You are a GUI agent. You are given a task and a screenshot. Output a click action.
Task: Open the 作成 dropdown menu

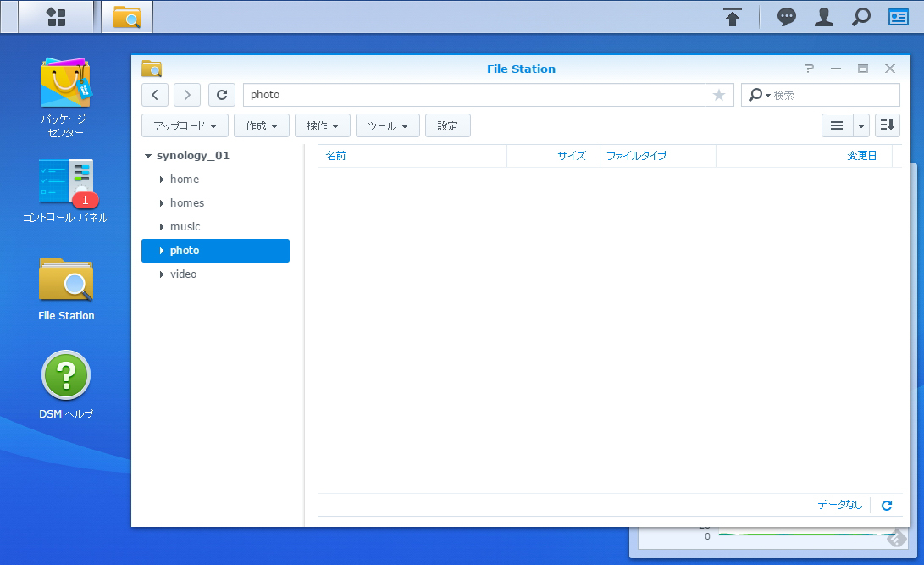click(262, 125)
